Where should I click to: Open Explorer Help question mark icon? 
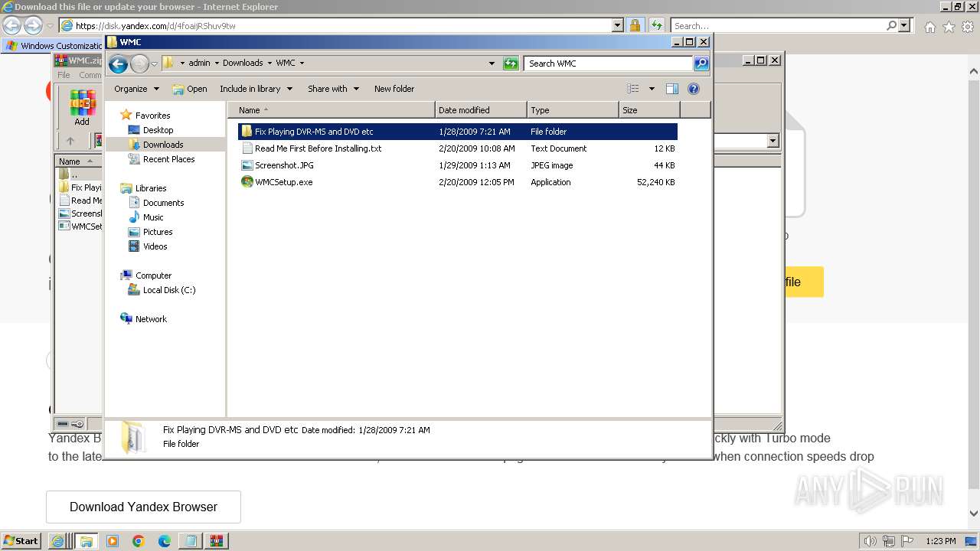click(x=694, y=89)
